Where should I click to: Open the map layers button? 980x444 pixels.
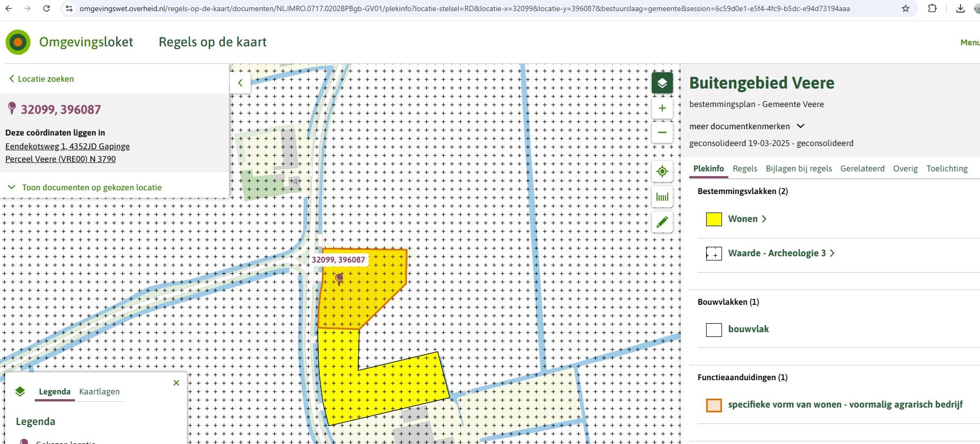pyautogui.click(x=662, y=83)
